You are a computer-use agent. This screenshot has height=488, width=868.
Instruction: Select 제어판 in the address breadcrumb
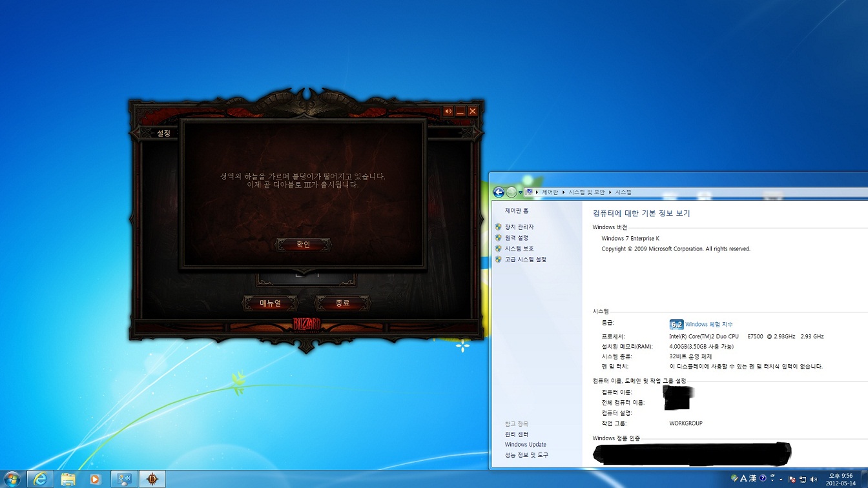tap(550, 192)
